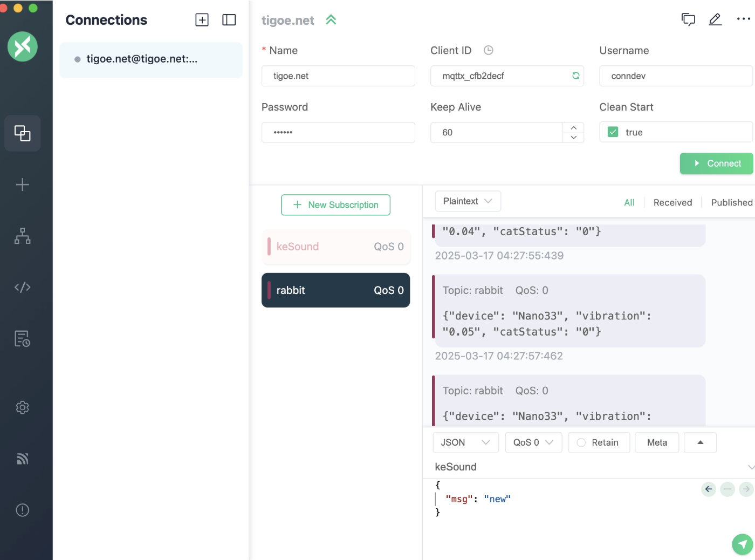This screenshot has height=560, width=755.
Task: Open the Script code icon in sidebar
Action: click(23, 287)
